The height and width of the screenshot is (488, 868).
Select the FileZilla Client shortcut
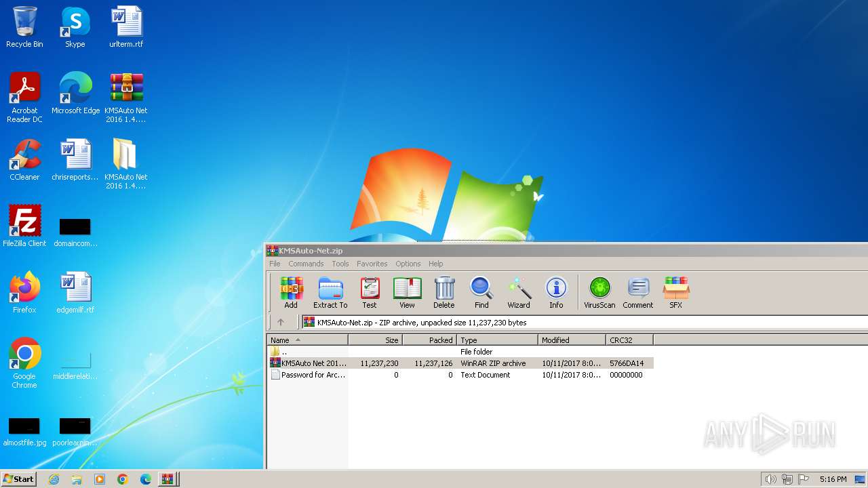click(24, 226)
